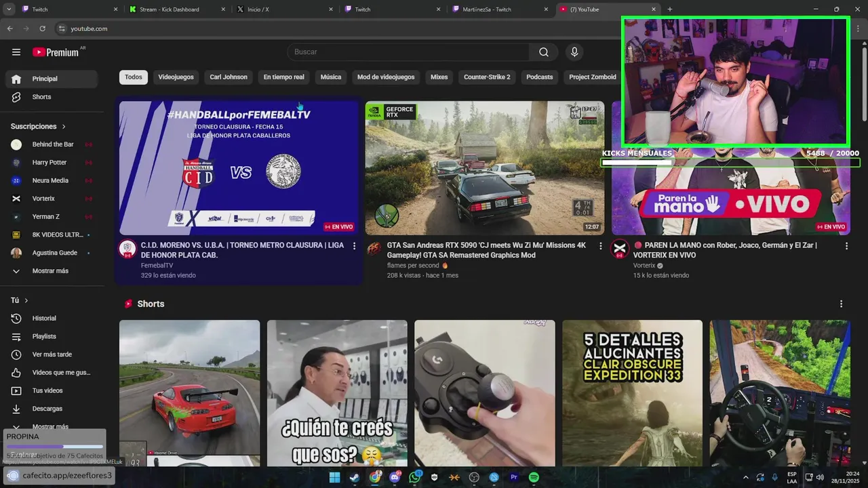Open Yerman Z subscription channel
This screenshot has width=868, height=488.
pyautogui.click(x=52, y=217)
